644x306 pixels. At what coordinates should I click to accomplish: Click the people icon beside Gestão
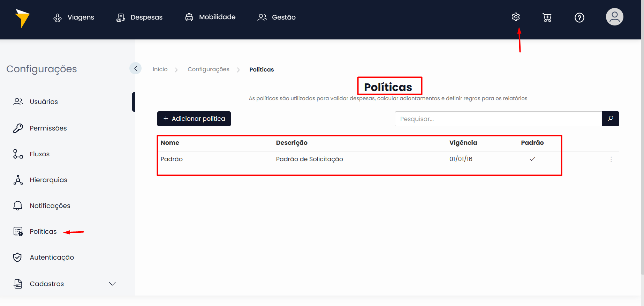pos(262,17)
